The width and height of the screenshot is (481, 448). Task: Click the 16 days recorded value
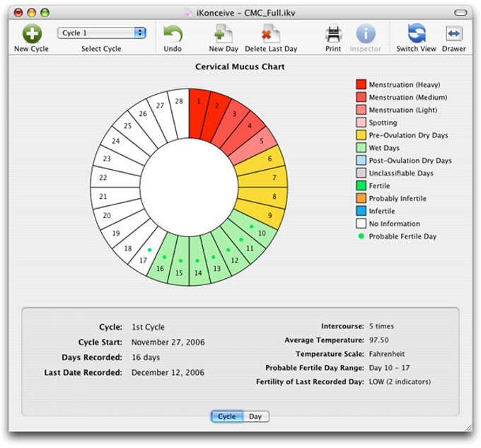146,357
